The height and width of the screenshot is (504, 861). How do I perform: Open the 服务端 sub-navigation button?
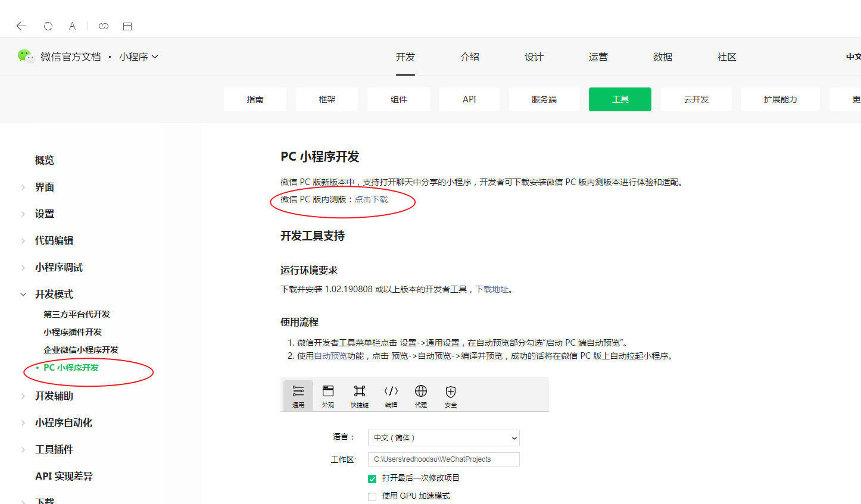[x=544, y=99]
